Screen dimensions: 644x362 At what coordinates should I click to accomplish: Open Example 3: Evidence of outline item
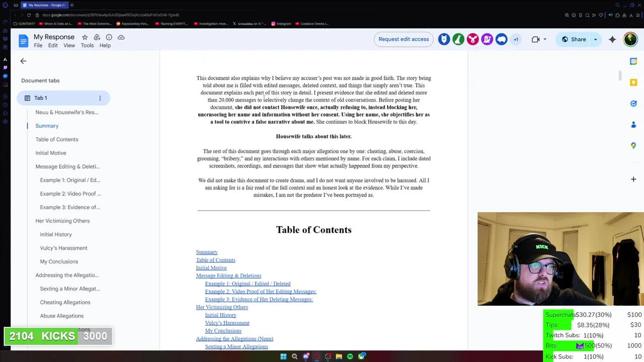pyautogui.click(x=70, y=207)
